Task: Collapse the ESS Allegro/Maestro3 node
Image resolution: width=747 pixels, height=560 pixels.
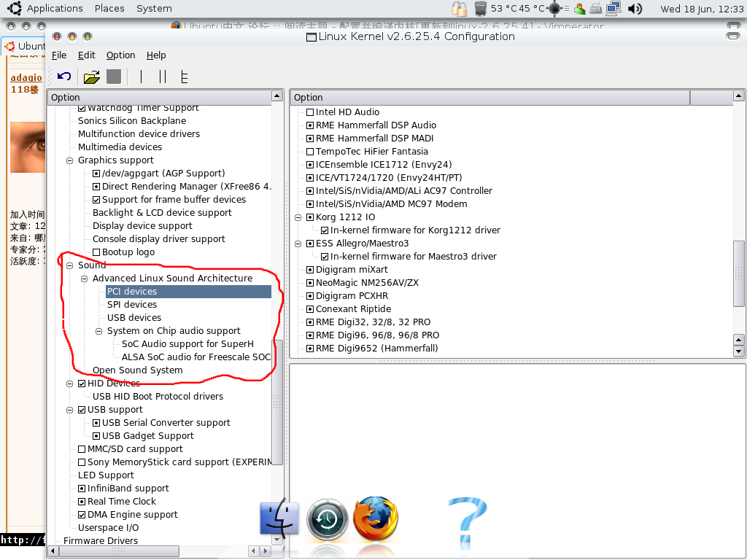Action: (x=298, y=244)
